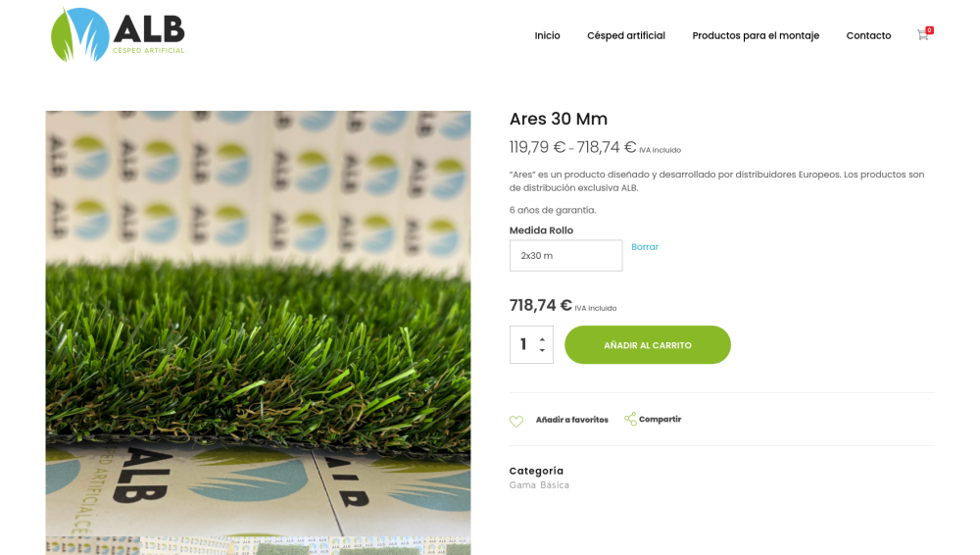980x555 pixels.
Task: Open the shopping cart icon
Action: tap(922, 35)
